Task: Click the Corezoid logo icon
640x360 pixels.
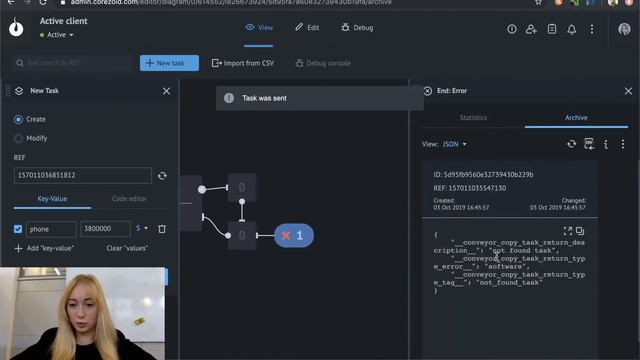Action: [x=16, y=27]
